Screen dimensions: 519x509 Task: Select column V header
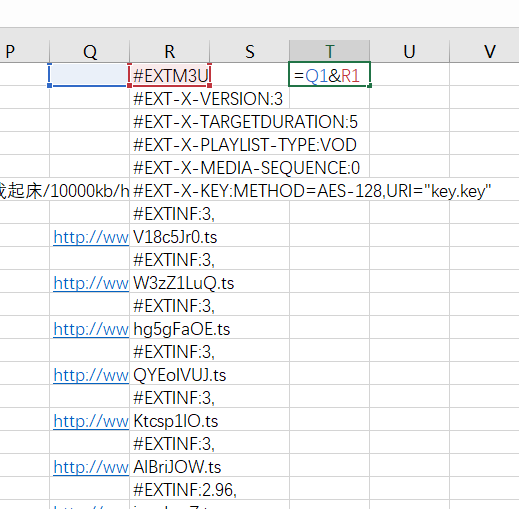point(484,51)
